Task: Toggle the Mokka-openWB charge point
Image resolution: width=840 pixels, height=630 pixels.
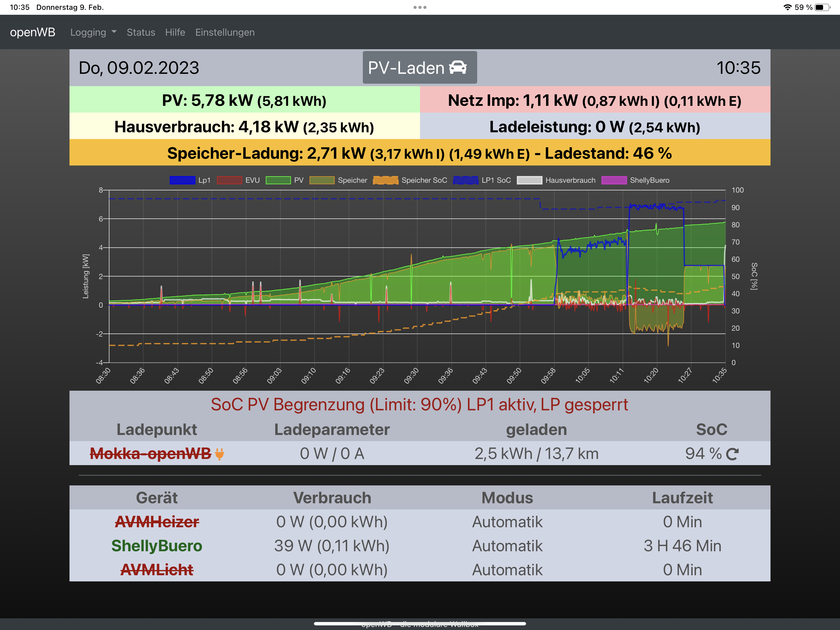Action: pos(150,454)
